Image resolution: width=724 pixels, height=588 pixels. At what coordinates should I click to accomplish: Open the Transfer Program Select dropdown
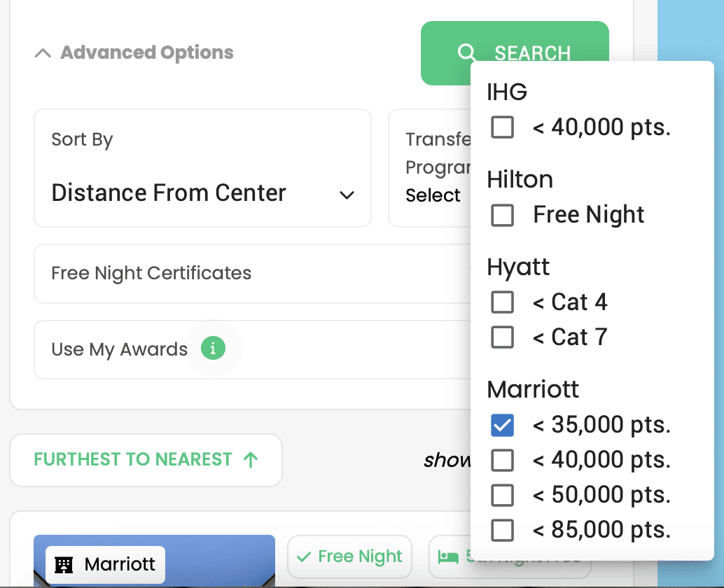pos(430,168)
